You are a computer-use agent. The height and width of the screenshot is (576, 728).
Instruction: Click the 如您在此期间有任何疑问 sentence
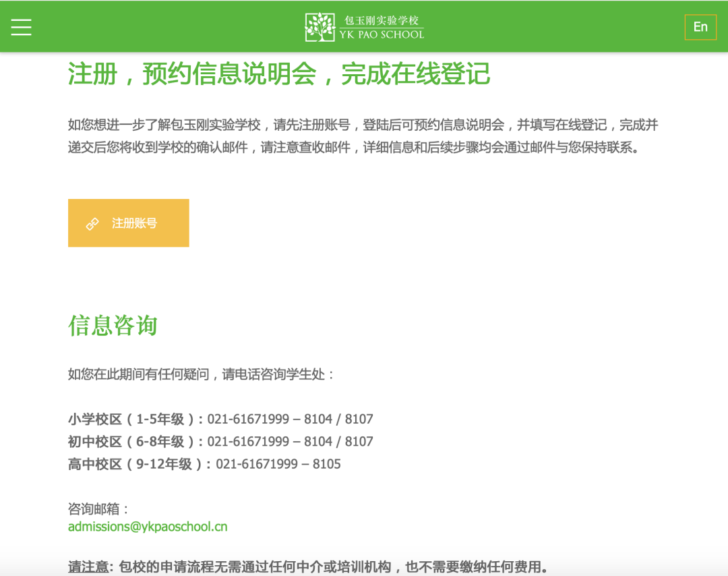point(202,374)
